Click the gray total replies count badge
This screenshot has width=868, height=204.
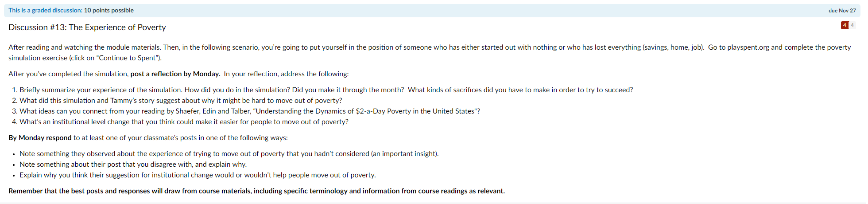852,25
